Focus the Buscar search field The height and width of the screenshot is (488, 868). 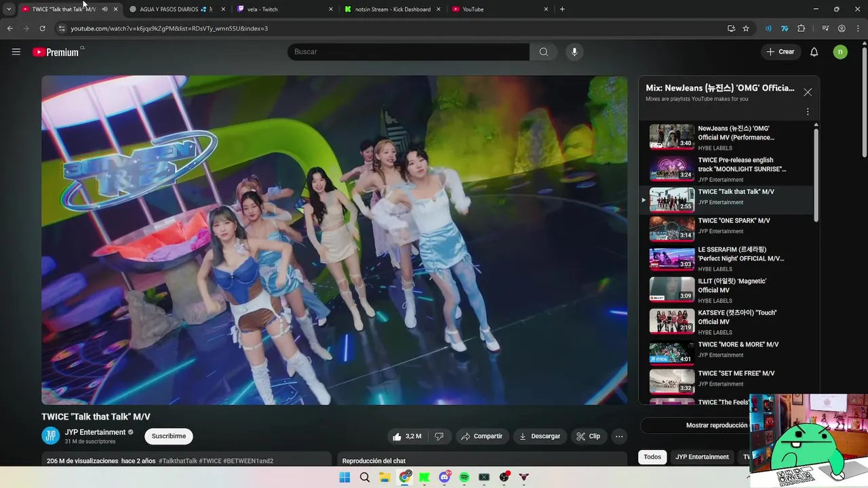pyautogui.click(x=409, y=52)
